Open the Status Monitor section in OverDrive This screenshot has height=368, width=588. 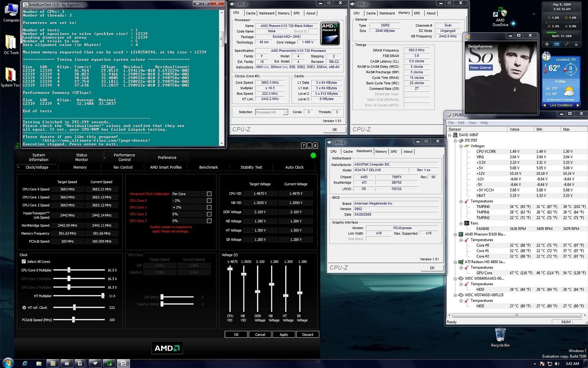(x=82, y=157)
